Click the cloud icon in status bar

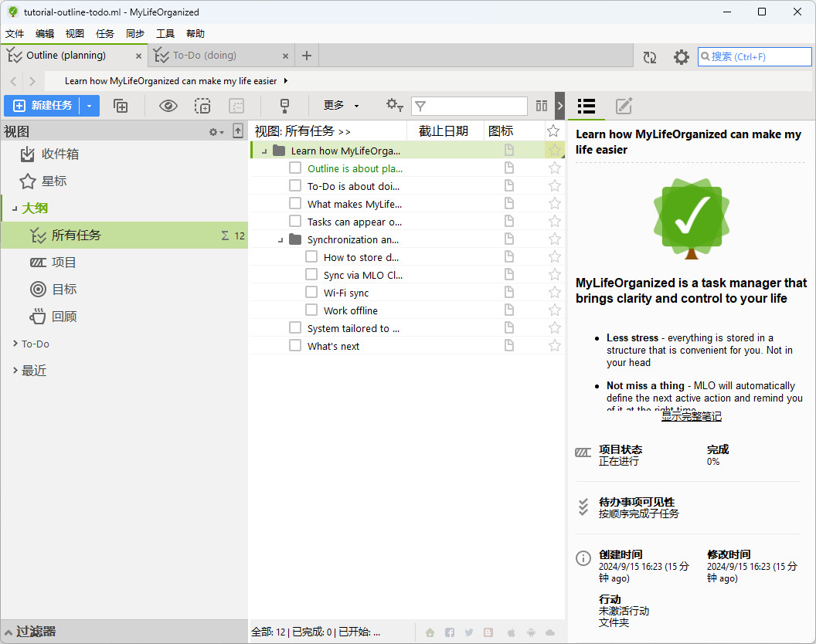550,632
